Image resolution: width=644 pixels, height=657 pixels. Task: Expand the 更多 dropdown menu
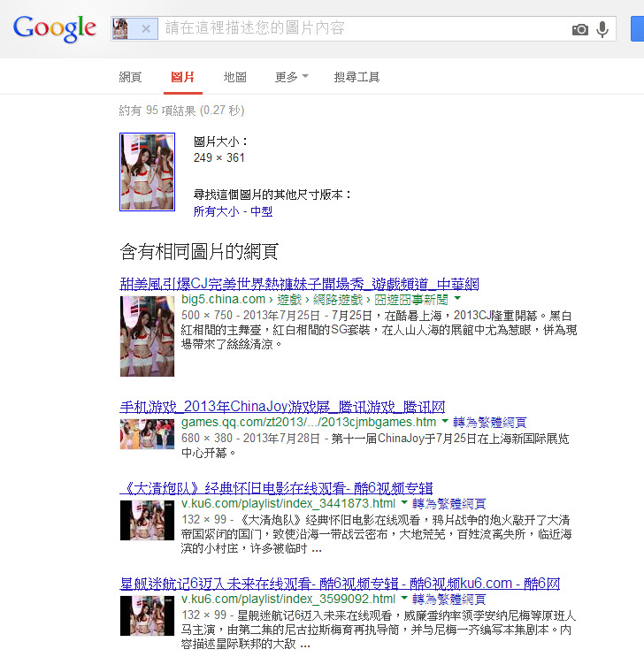point(291,77)
